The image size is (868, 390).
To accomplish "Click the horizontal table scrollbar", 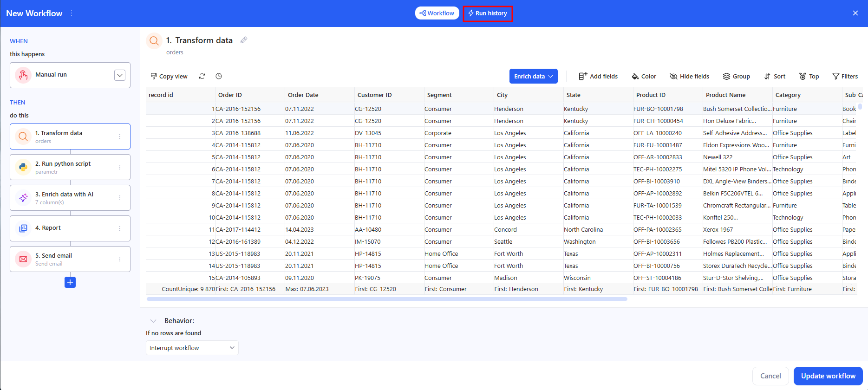I will 386,299.
